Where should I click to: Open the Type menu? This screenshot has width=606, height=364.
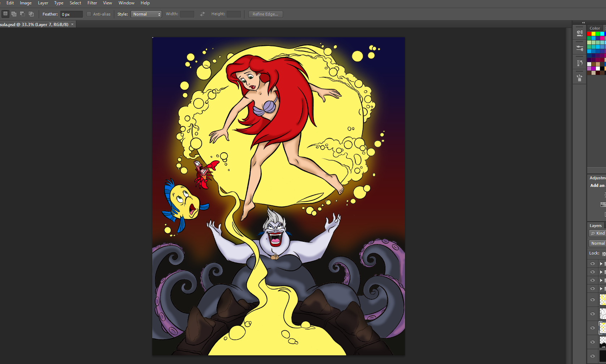coord(59,3)
